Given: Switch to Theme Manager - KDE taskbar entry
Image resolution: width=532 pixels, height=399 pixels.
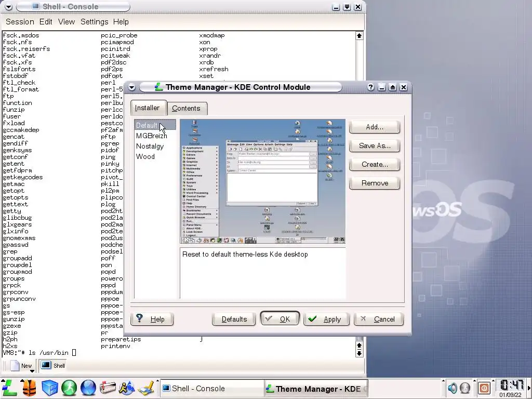Looking at the screenshot, I should (x=315, y=389).
